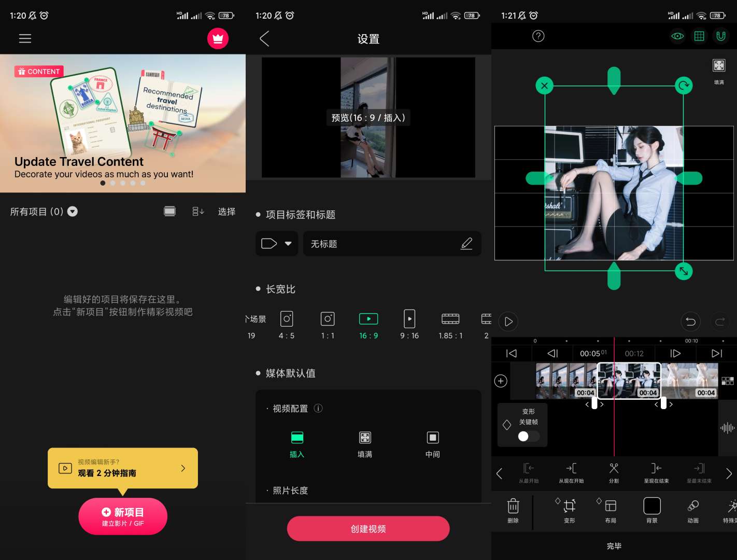737x560 pixels.
Task: Open the 背景 background color swatch
Action: coord(652,511)
